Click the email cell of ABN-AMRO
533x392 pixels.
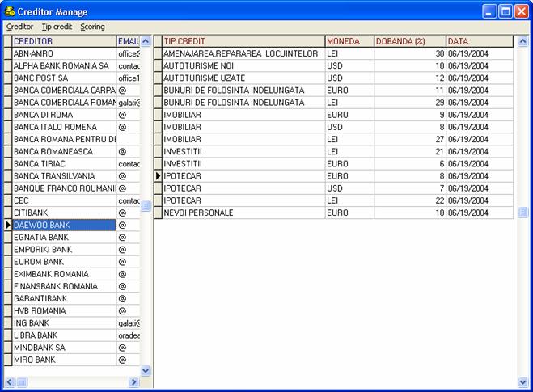(128, 53)
